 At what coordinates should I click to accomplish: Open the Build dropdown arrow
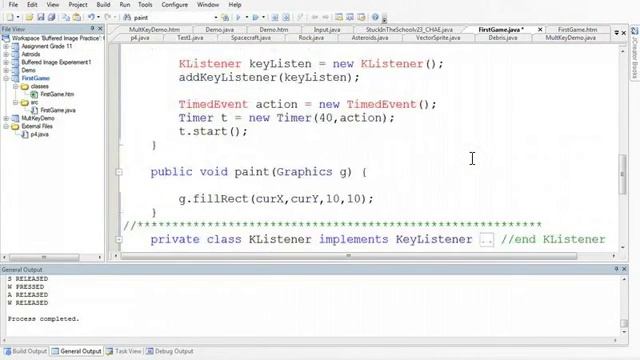247,17
